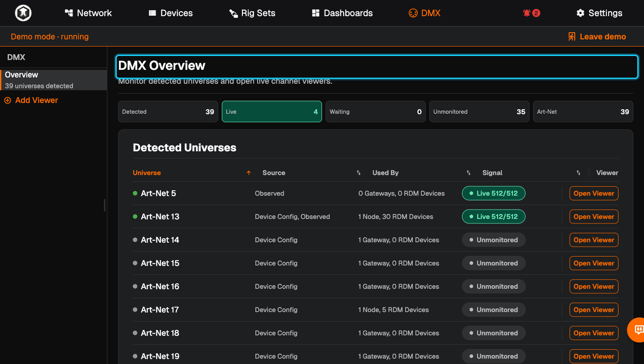Viewport: 644px width, 364px height.
Task: Click "1 Node, 5 RDM Devices" cell
Action: coord(394,310)
